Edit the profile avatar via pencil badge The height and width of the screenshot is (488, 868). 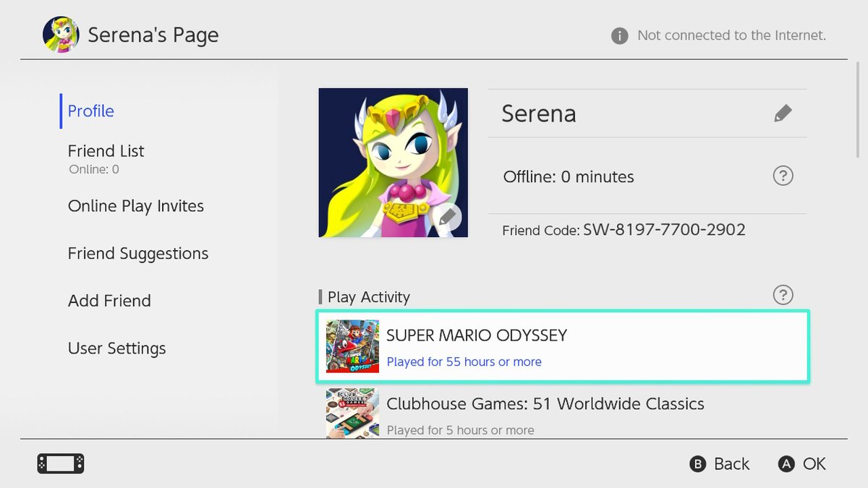(447, 216)
